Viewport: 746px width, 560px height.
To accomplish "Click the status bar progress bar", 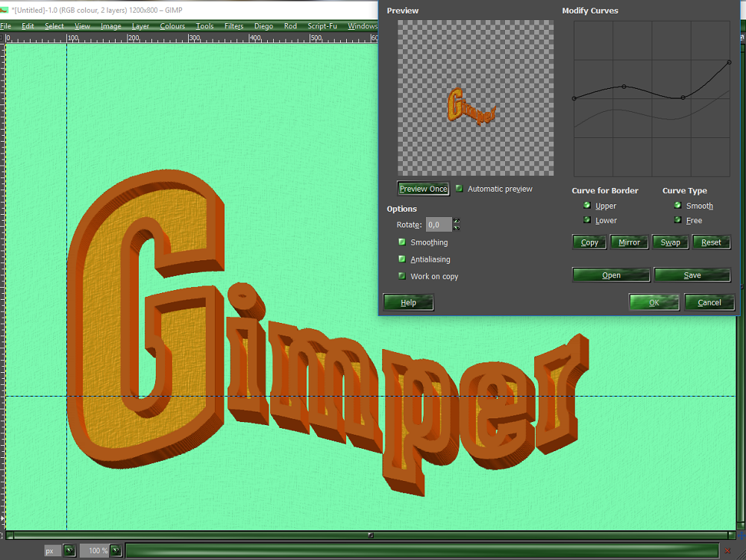I will click(422, 550).
